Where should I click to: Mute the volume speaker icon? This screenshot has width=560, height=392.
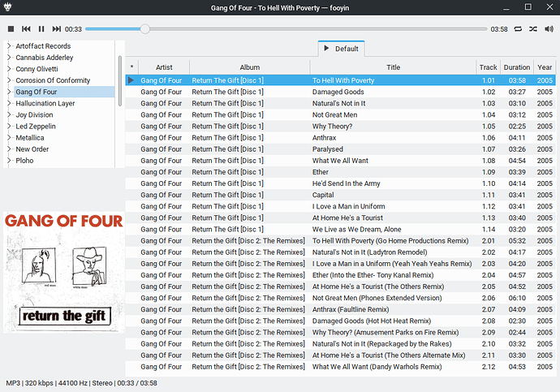[549, 28]
